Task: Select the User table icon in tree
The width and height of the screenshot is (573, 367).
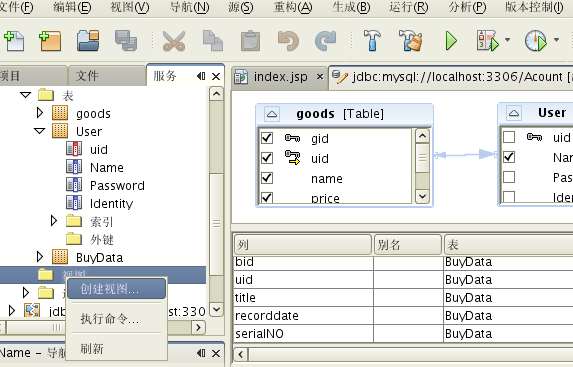Action: coord(60,131)
